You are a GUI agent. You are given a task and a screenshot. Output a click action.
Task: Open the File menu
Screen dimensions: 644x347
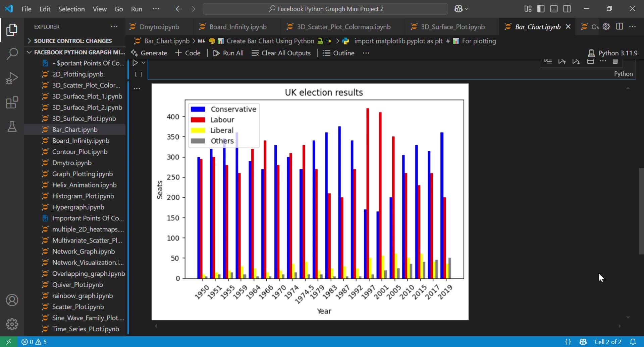(x=26, y=9)
